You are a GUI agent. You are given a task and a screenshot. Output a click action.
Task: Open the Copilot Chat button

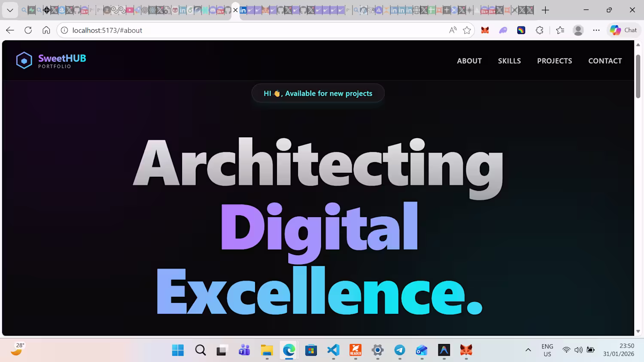point(623,30)
